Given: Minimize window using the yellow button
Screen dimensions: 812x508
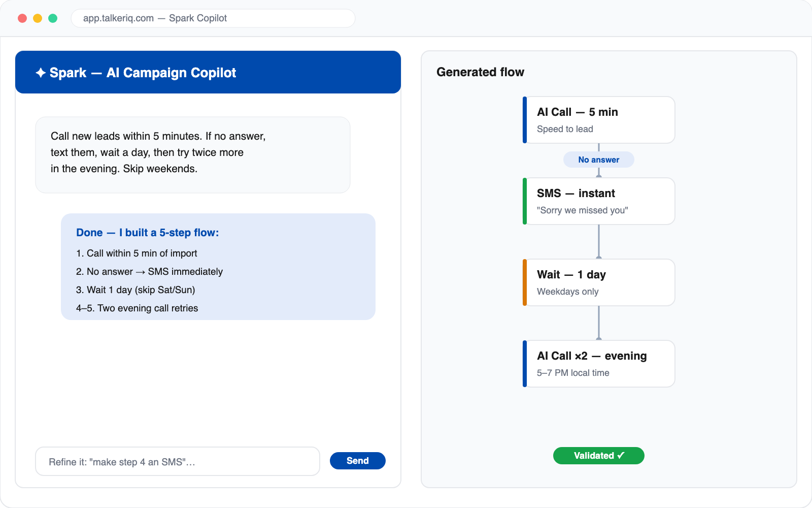Looking at the screenshot, I should point(38,18).
